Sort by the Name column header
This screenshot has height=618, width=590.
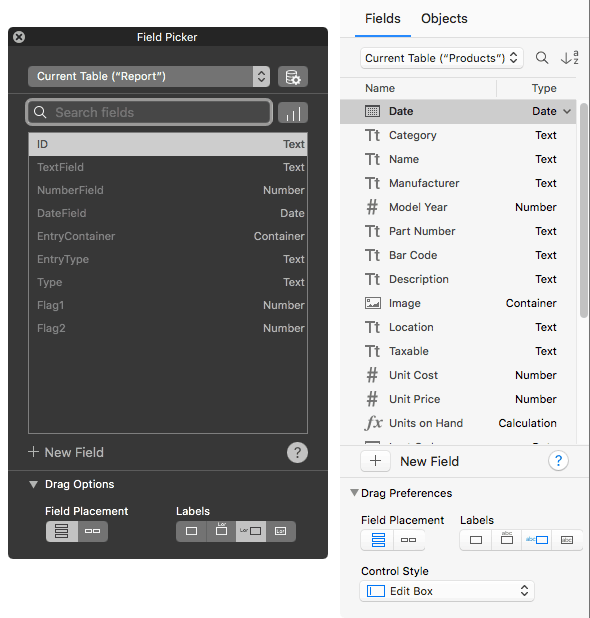380,88
